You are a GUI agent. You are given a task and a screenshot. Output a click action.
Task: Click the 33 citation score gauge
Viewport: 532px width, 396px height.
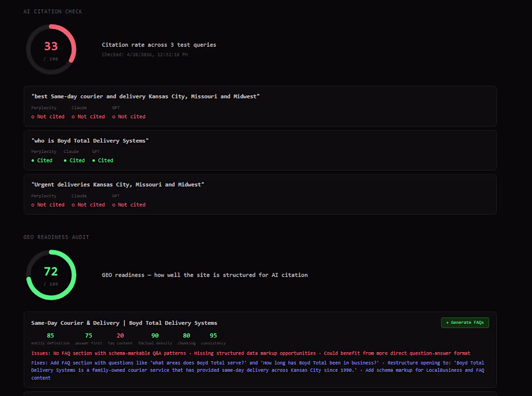point(51,49)
